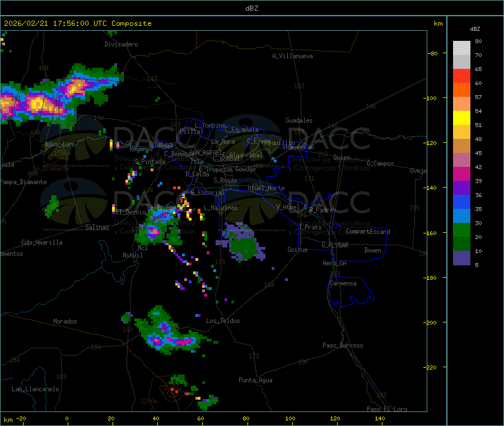Click the A_Villanueva map label
The image size is (504, 426).
click(x=292, y=56)
